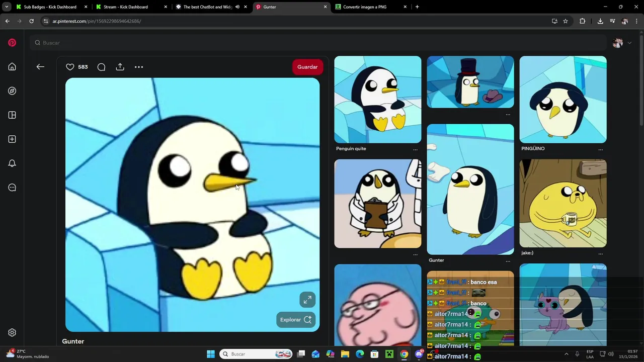Open more options for Penguin quite pin

pyautogui.click(x=415, y=149)
